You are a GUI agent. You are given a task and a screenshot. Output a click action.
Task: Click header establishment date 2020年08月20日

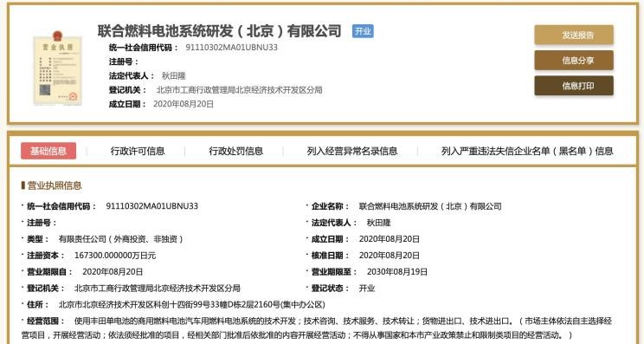pos(184,104)
